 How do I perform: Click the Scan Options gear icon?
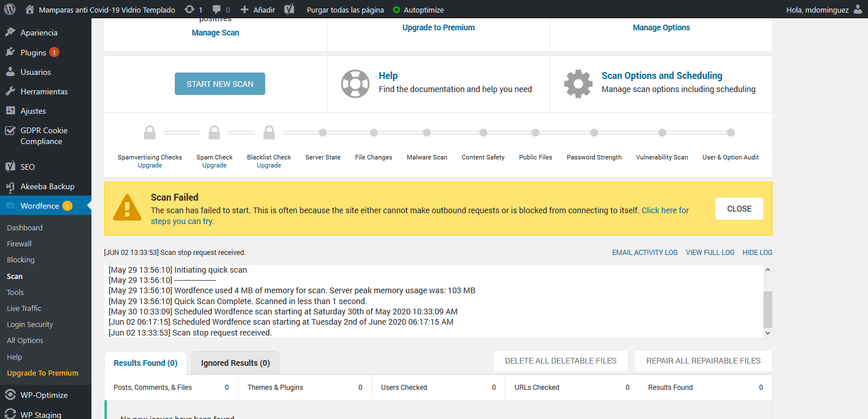coord(578,84)
